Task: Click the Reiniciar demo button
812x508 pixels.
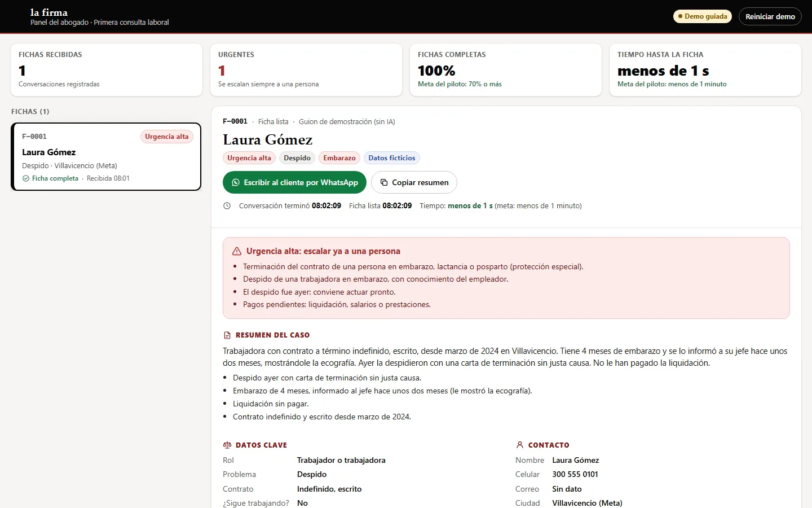Action: coord(770,16)
